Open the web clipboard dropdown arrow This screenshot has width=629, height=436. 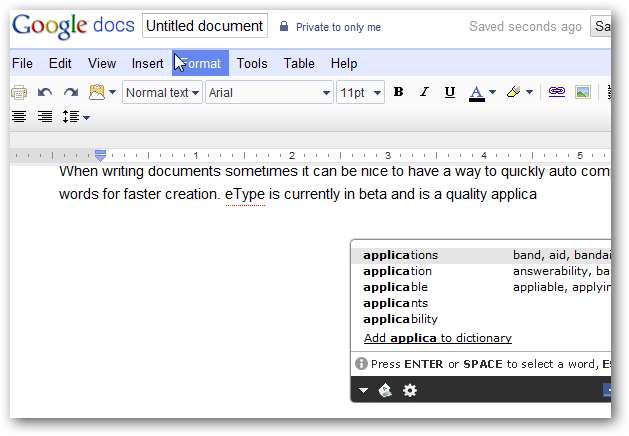(113, 92)
